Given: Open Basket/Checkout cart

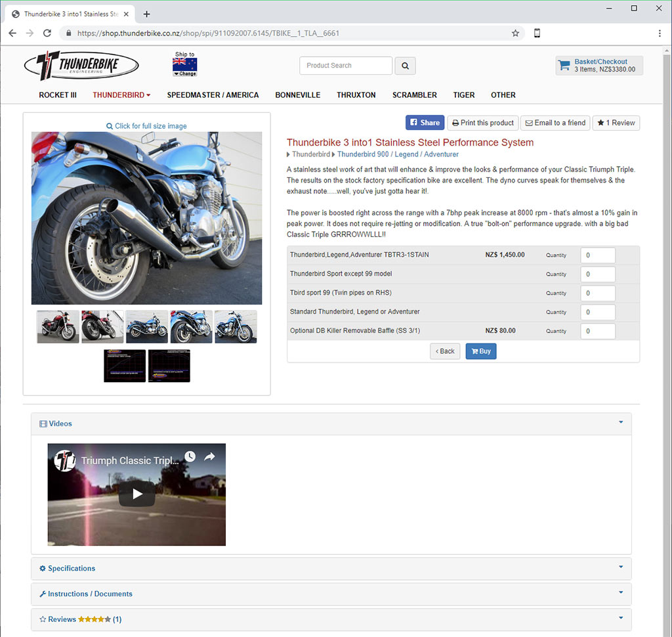Looking at the screenshot, I should click(x=599, y=66).
